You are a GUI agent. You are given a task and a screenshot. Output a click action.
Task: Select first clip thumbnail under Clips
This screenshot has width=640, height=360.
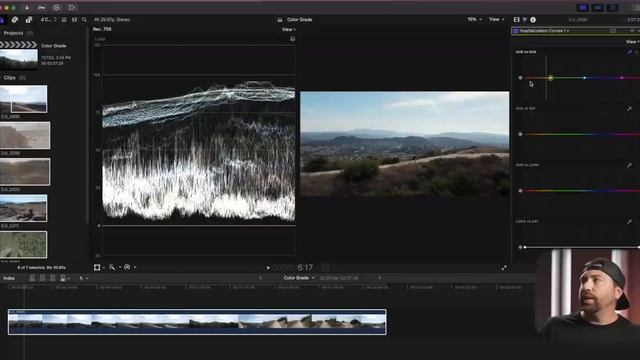23,99
